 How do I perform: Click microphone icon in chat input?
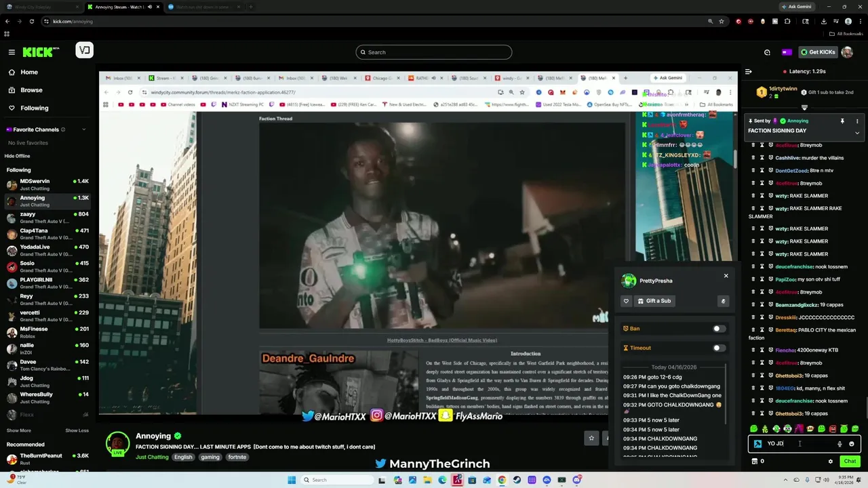[x=840, y=444]
